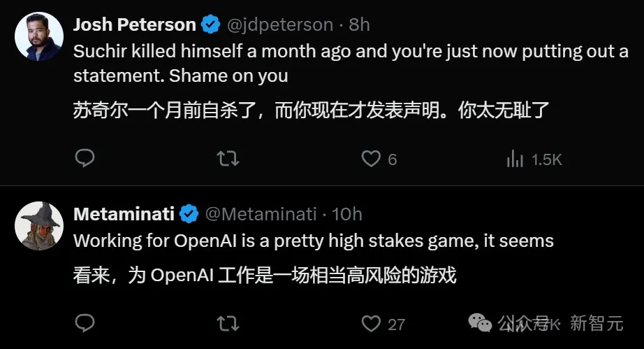Open the 8h timestamp on Josh's tweet

(x=359, y=25)
